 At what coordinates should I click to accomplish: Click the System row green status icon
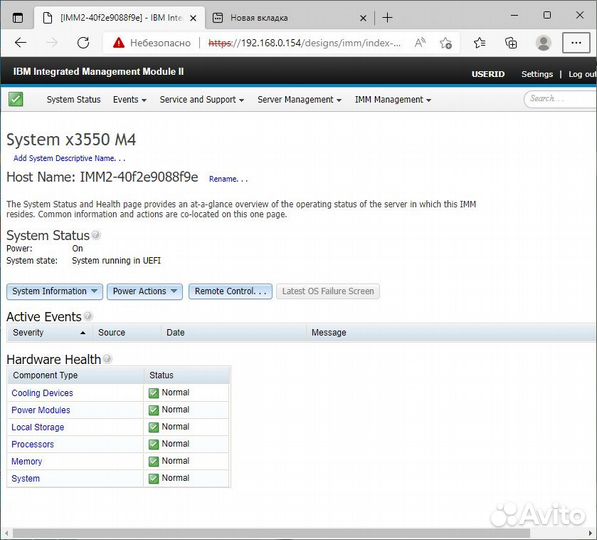(x=154, y=479)
